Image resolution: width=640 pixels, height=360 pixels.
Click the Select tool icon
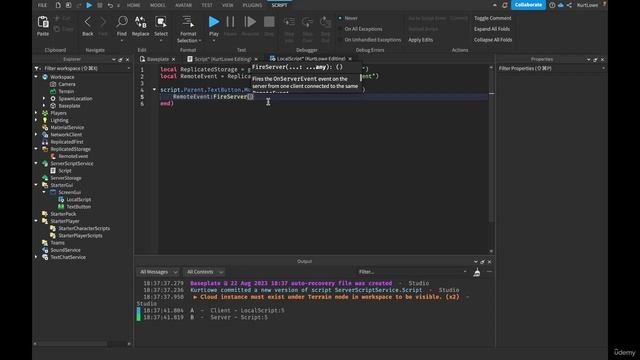[161, 22]
